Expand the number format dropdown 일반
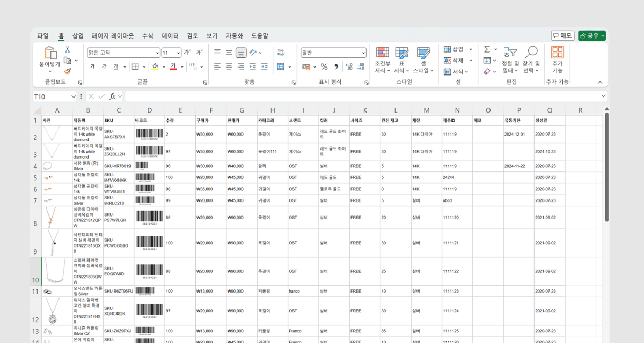 click(333, 53)
